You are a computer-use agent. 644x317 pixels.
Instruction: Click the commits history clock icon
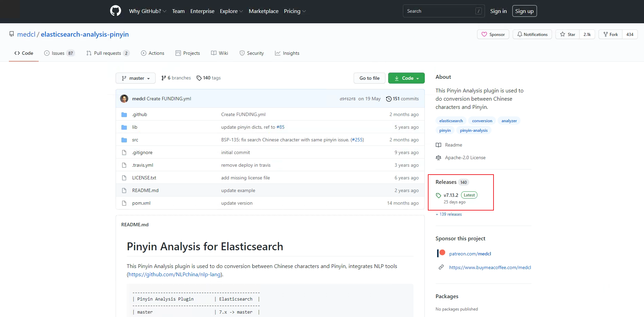[389, 99]
